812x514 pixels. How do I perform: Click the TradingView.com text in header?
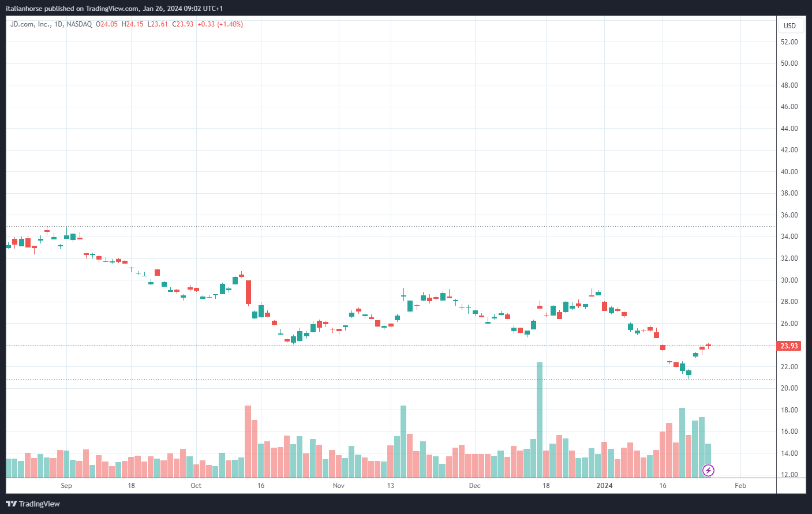(113, 9)
